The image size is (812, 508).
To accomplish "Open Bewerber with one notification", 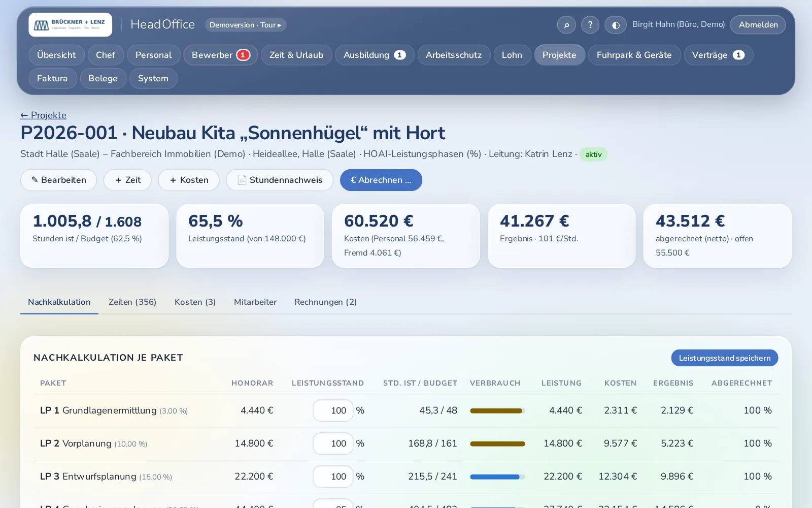I will coord(221,55).
